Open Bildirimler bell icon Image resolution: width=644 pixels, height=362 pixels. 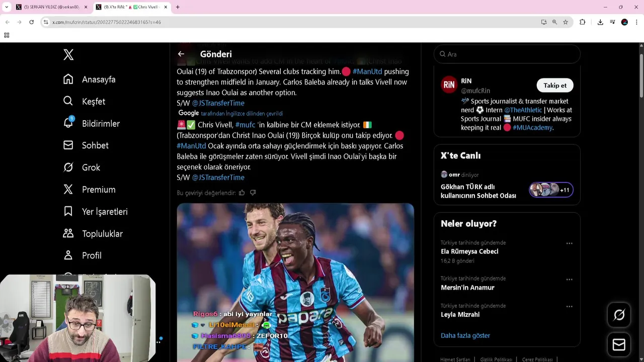[x=68, y=123]
